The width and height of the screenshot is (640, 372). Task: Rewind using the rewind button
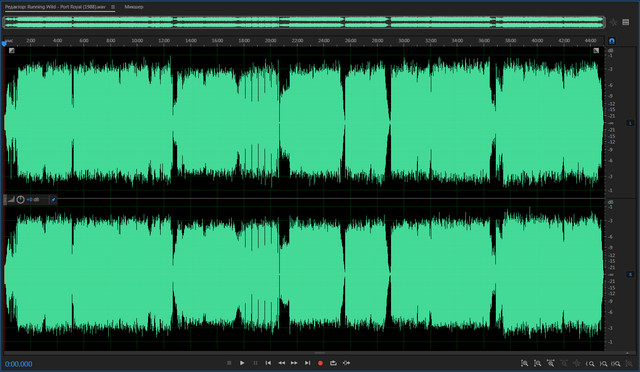click(x=281, y=363)
